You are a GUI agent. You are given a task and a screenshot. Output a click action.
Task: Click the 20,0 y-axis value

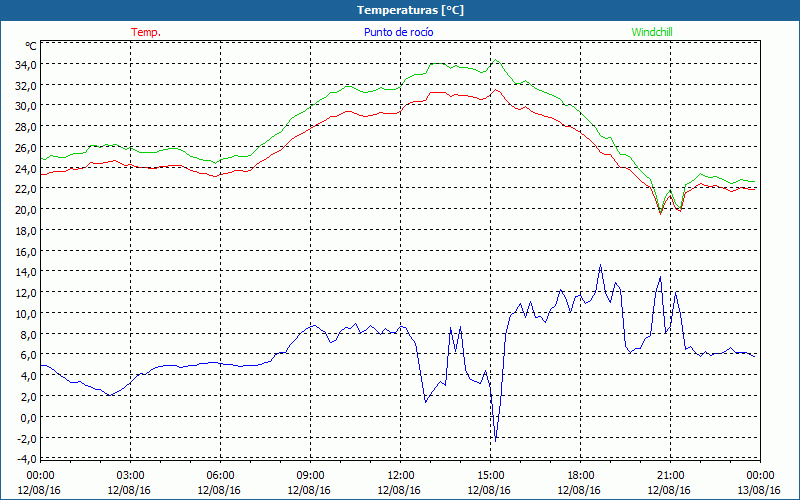(x=27, y=210)
